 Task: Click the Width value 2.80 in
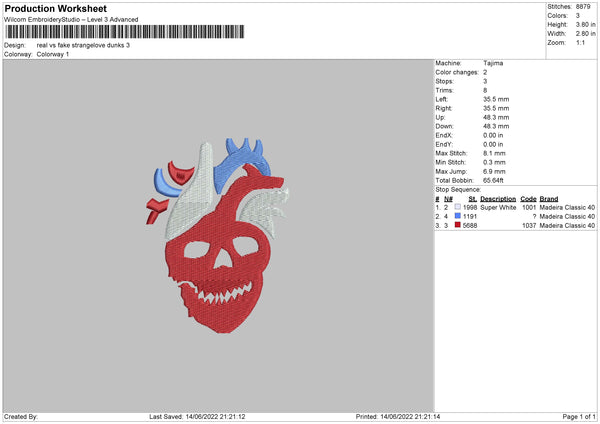[585, 34]
